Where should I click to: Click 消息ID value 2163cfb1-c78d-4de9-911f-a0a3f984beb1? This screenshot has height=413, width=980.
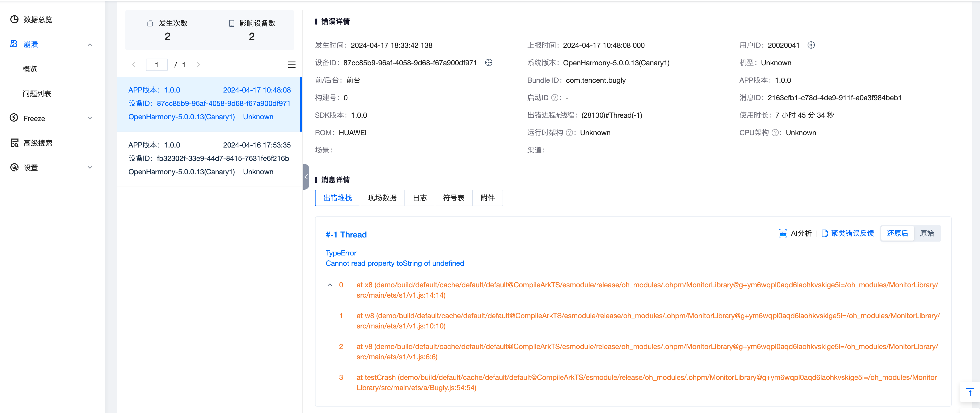[834, 98]
